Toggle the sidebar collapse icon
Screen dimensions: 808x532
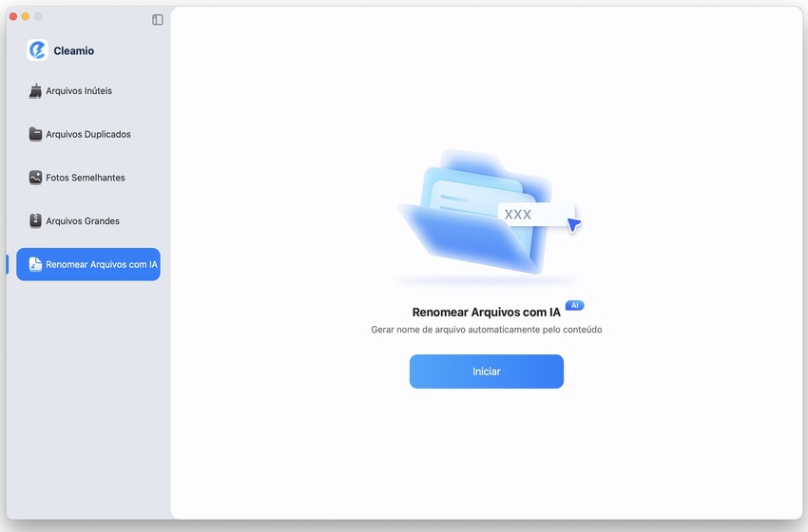point(158,20)
